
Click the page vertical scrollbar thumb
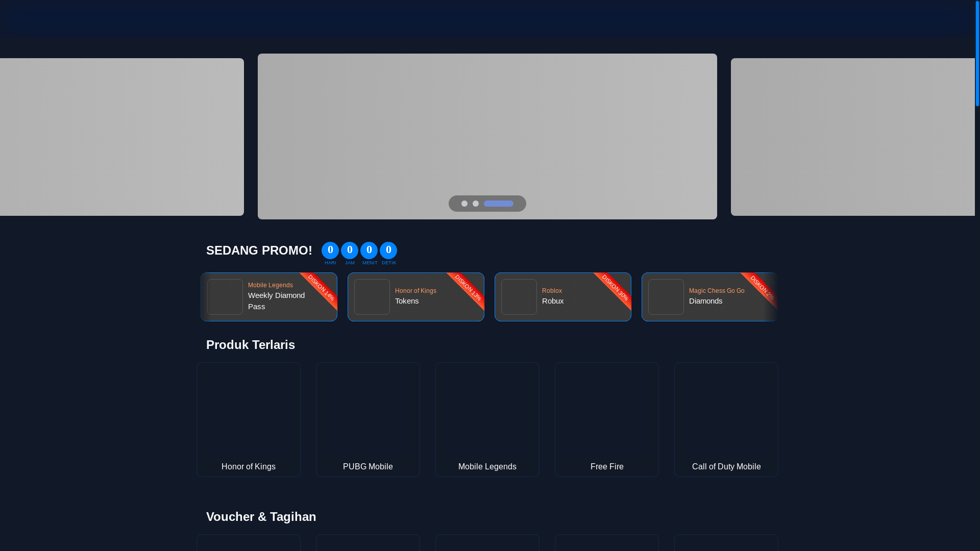(x=977, y=53)
